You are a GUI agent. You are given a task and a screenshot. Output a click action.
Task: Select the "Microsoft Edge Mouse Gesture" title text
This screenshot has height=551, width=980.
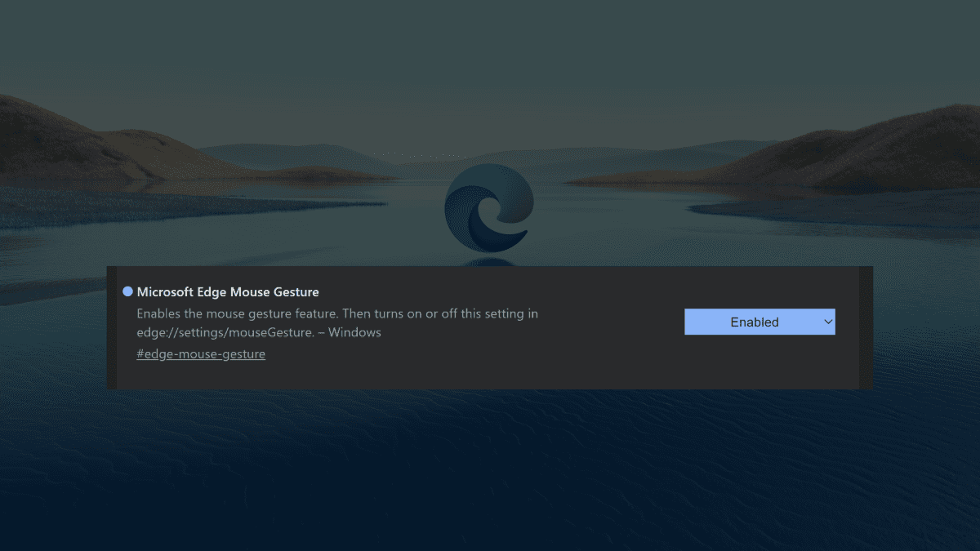point(228,291)
